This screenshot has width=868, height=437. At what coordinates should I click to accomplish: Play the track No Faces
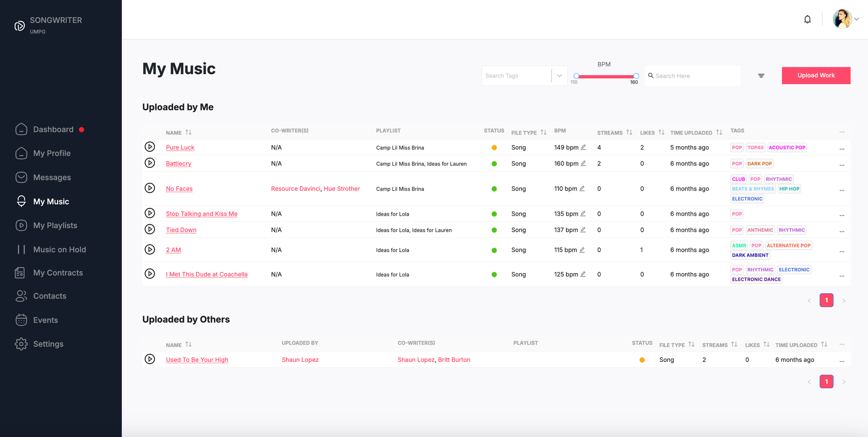150,188
